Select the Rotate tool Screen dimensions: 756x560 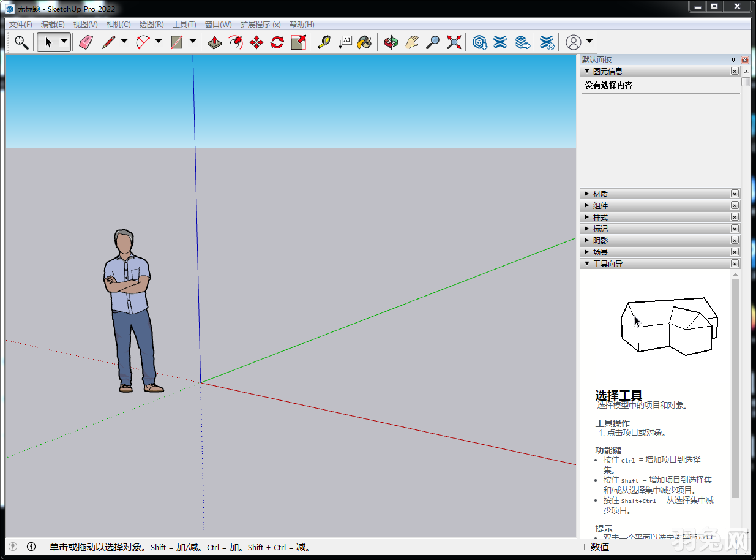click(277, 42)
